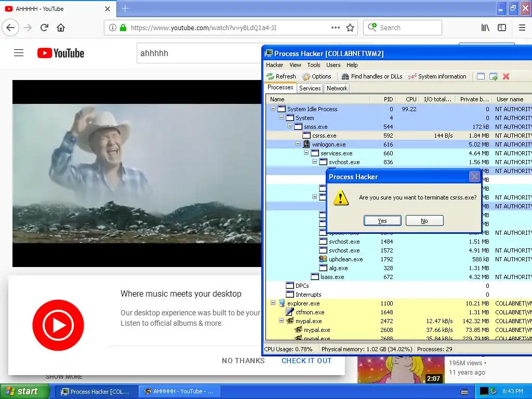Screen dimensions: 532x399
Task: Collapse the System Idle Process tree node
Action: (x=273, y=109)
